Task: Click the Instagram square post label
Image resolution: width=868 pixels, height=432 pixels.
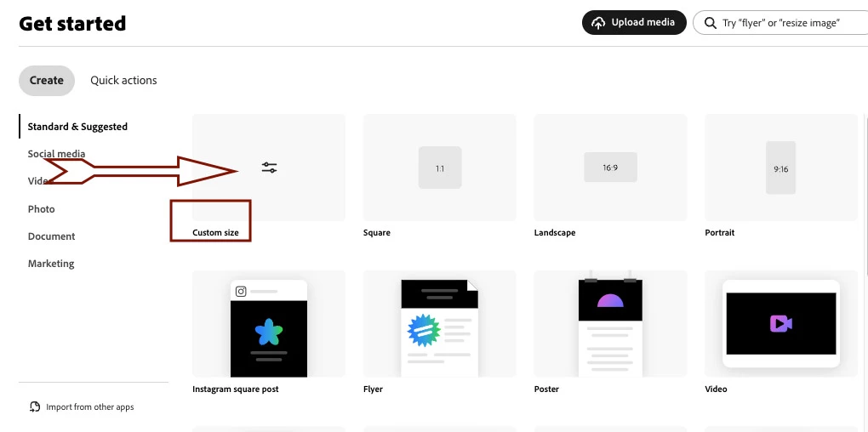Action: [235, 389]
